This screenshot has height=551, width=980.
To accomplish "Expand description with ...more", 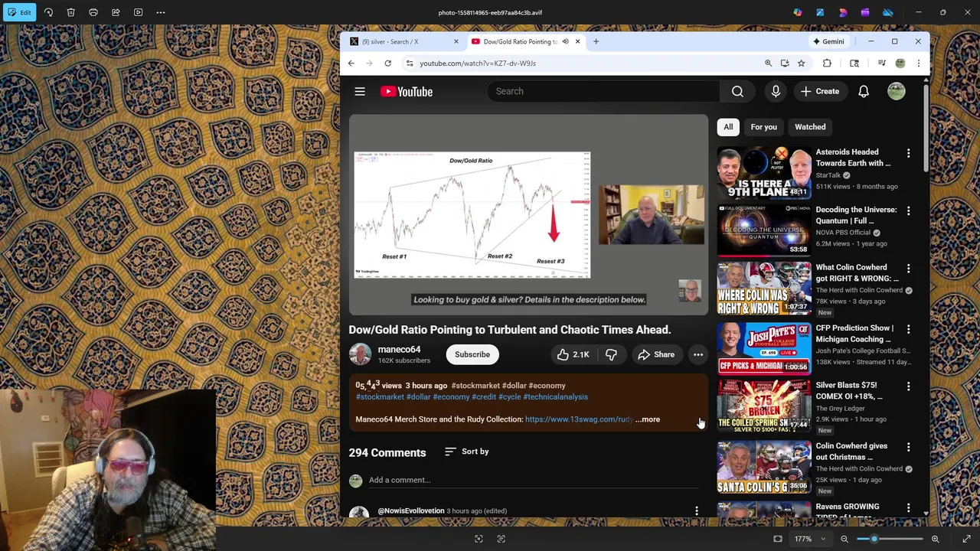I will 648,419.
